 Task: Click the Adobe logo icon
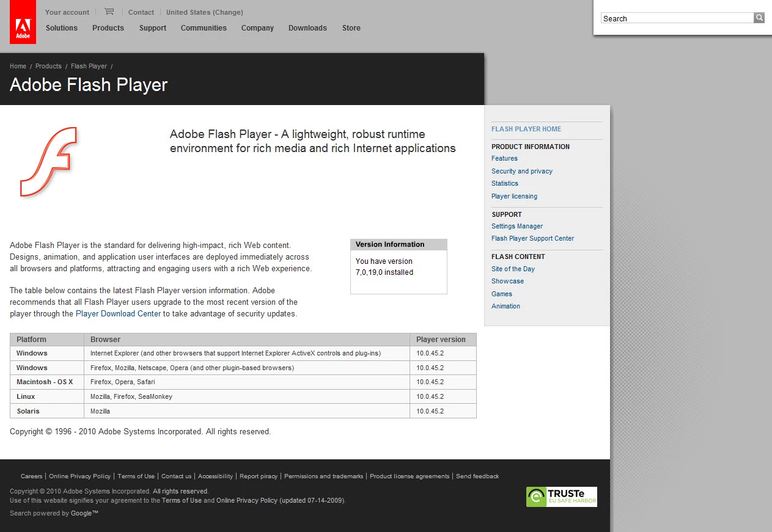click(23, 23)
